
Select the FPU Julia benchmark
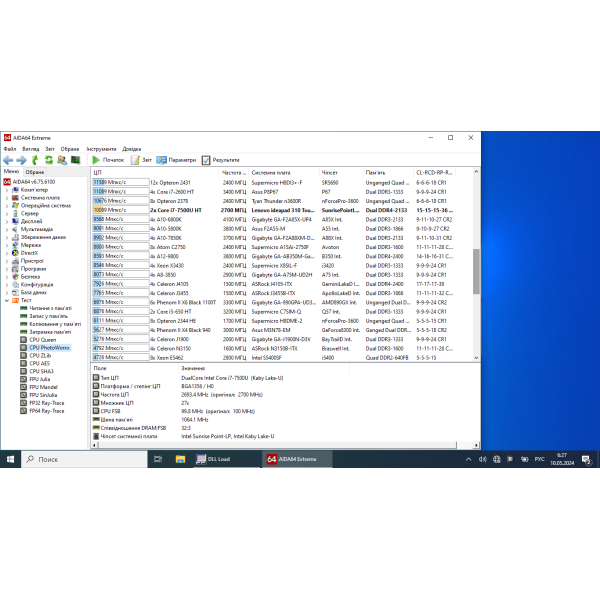tap(39, 379)
